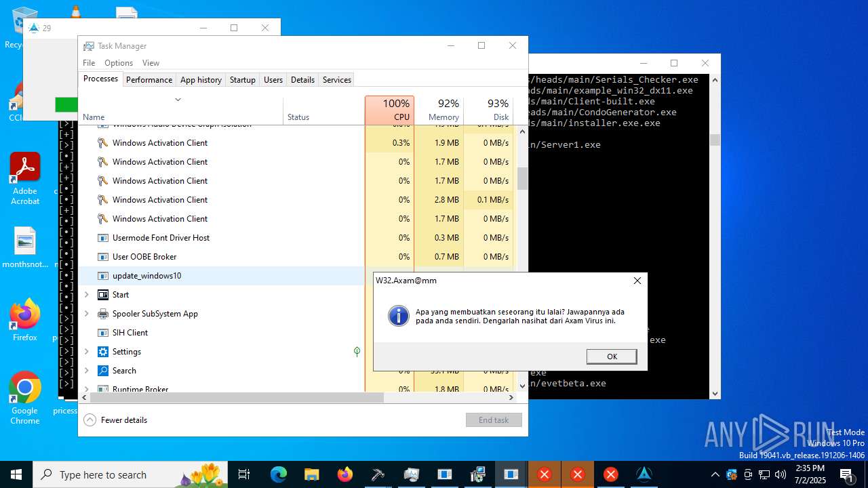
Task: Launch Microsoft Edge from the taskbar
Action: pos(279,474)
